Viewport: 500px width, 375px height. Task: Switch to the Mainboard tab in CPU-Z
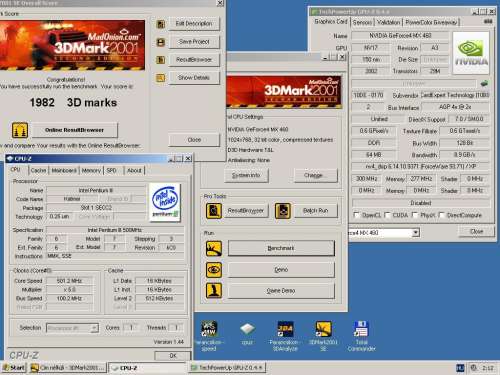point(64,170)
